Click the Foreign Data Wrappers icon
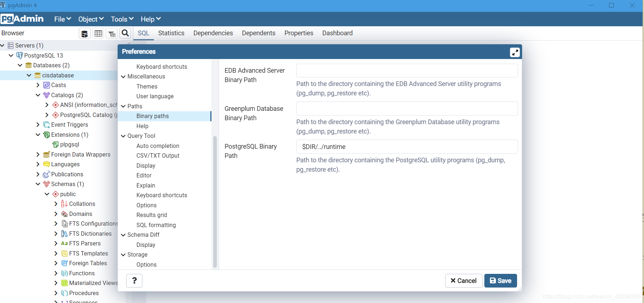This screenshot has height=303, width=644. [x=46, y=154]
